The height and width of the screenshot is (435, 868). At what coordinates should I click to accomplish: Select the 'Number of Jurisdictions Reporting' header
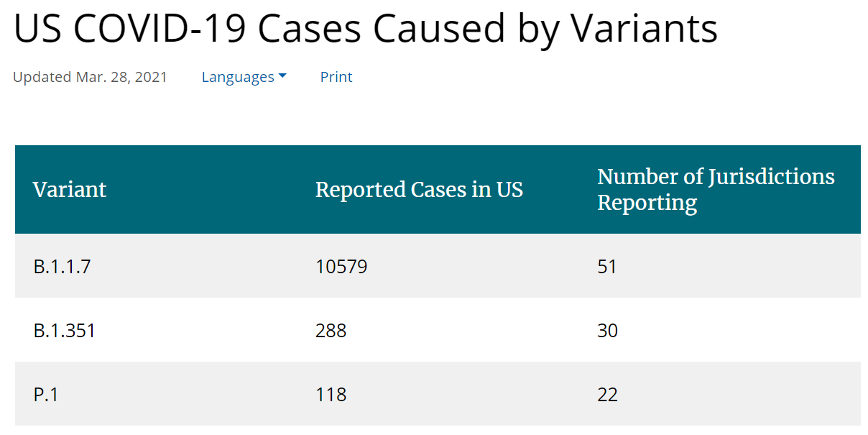716,190
